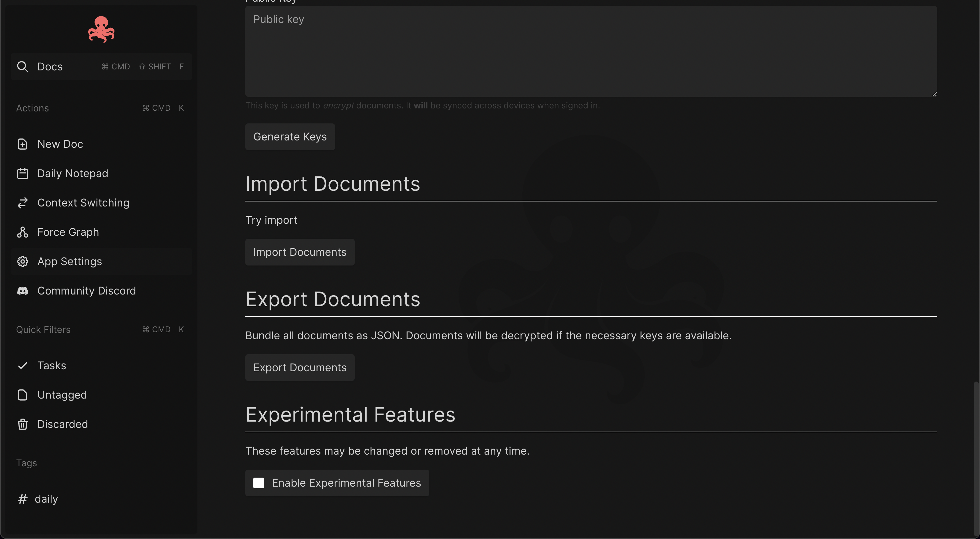This screenshot has height=539, width=980.
Task: Click the octopus logo at sidebar top
Action: [x=101, y=29]
